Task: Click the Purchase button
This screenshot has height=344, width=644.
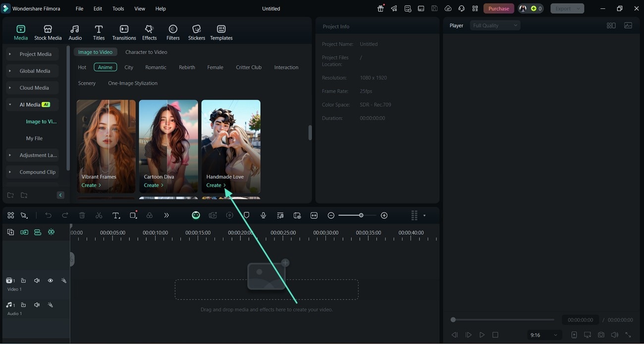Action: (x=498, y=8)
